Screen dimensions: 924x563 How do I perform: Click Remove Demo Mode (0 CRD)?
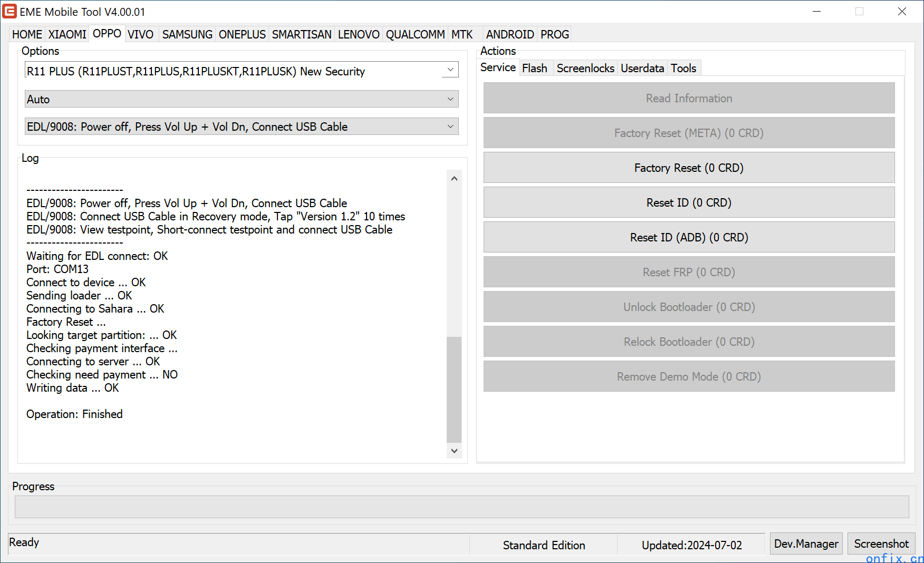tap(689, 376)
